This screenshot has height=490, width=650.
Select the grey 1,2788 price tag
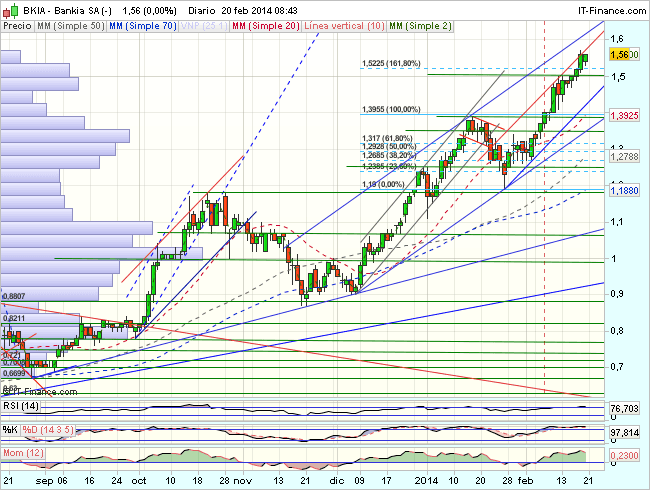[x=624, y=157]
